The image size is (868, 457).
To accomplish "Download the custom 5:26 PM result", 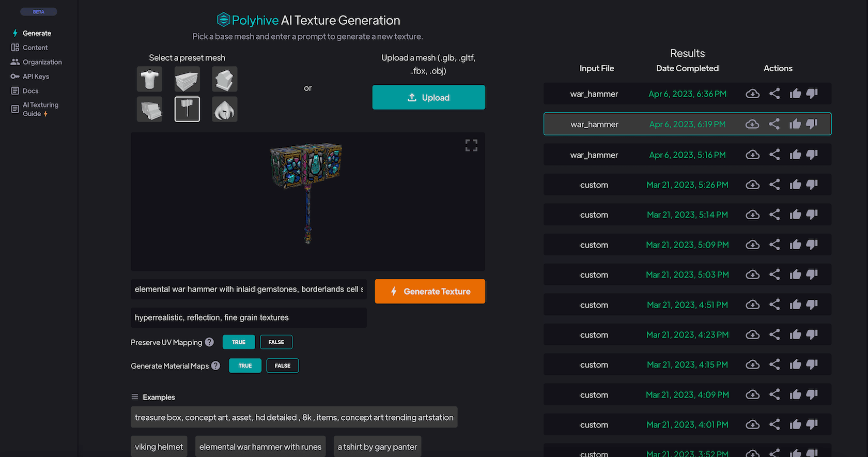I will tap(753, 185).
